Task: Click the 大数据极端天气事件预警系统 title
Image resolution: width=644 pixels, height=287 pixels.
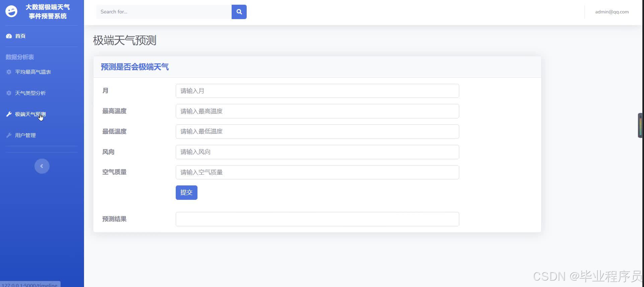Action: click(x=48, y=11)
